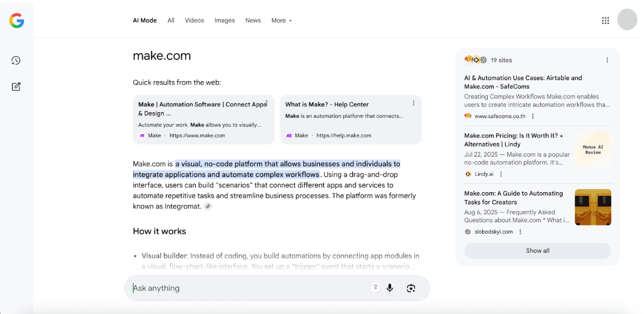This screenshot has height=314, width=644.
Task: Click the chain citation icon after Integromat sentence
Action: pos(208,206)
